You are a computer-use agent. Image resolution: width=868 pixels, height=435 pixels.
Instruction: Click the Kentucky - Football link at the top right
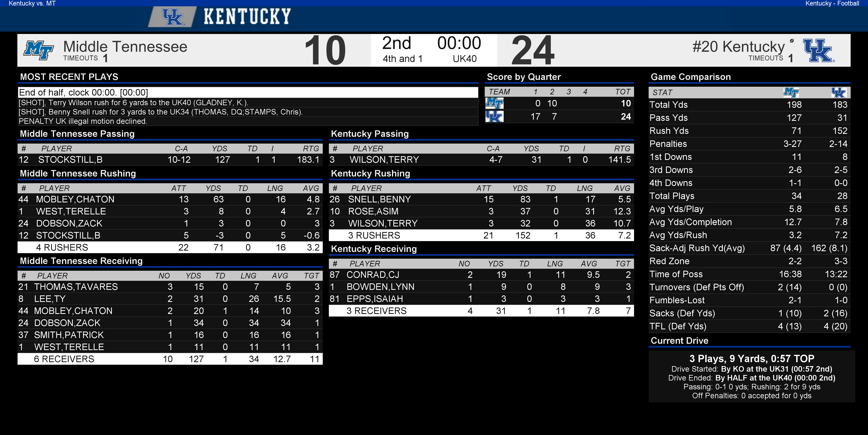click(832, 3)
